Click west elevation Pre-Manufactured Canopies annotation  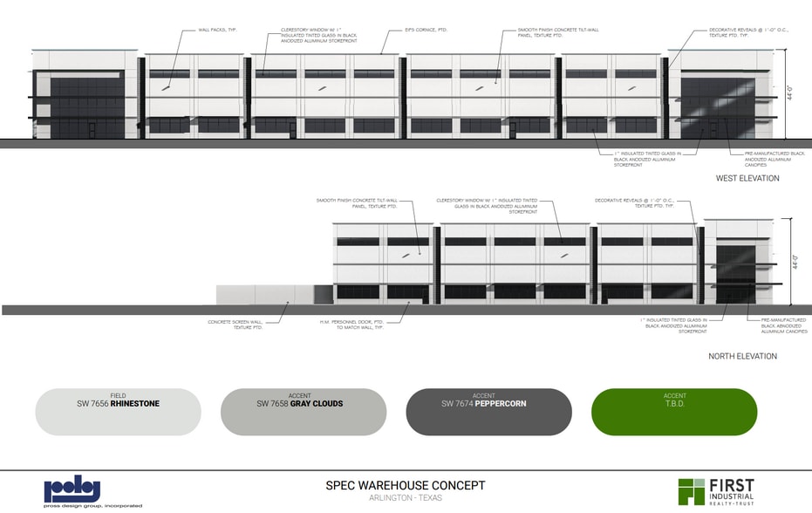(768, 160)
